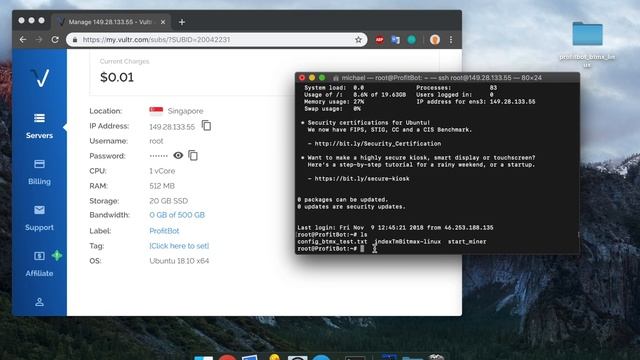Click the 'Click here to set' tag link
The image size is (640, 360).
pos(179,246)
